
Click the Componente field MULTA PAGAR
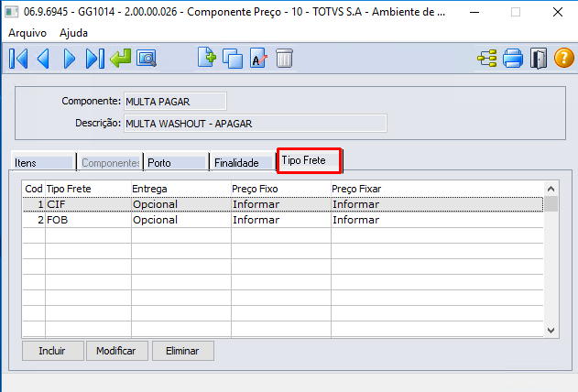175,102
